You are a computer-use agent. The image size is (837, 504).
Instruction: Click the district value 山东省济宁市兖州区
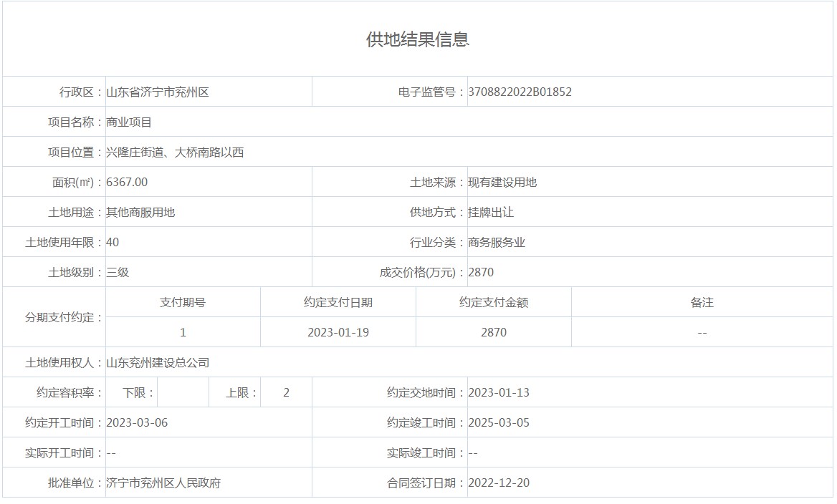point(158,92)
